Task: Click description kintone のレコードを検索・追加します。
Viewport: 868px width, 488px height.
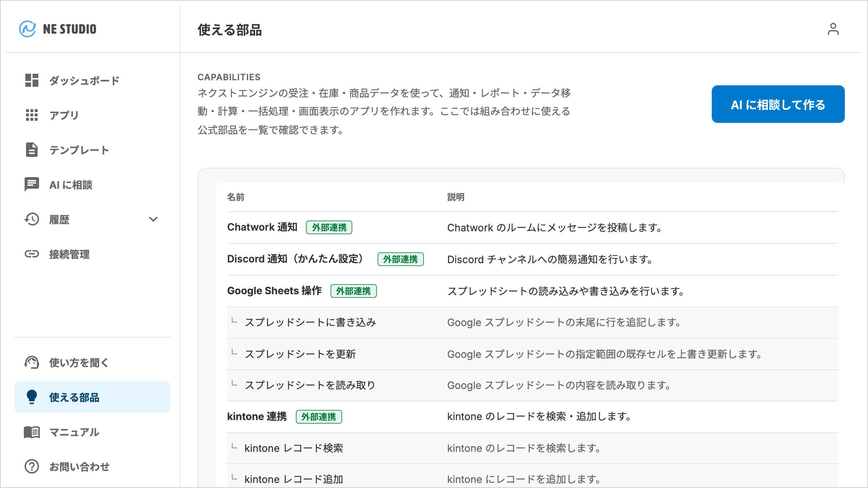Action: [x=539, y=416]
